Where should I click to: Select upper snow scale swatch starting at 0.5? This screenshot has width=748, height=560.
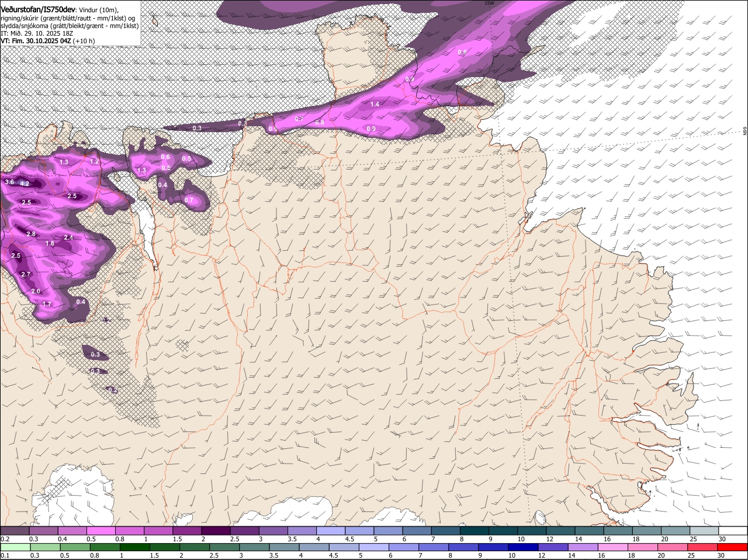101,530
